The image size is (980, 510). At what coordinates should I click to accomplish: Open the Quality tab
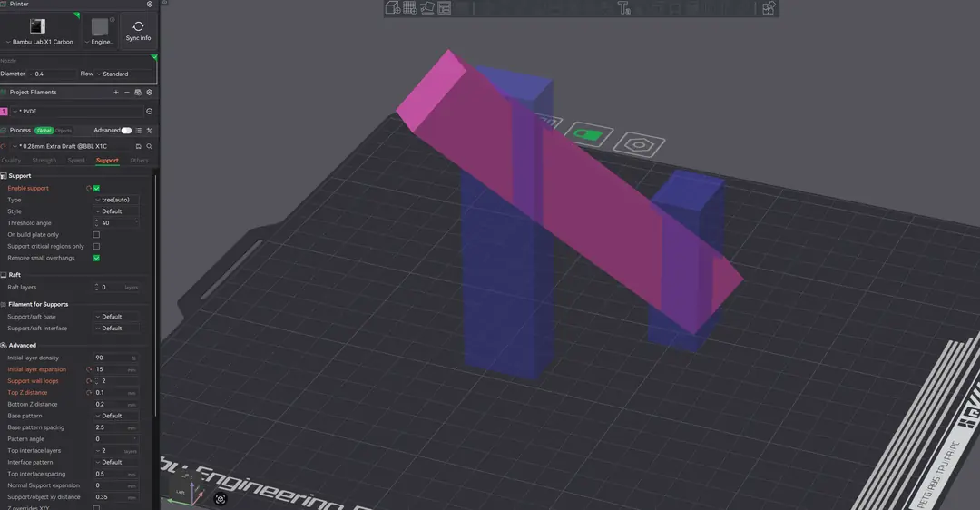[x=11, y=161]
